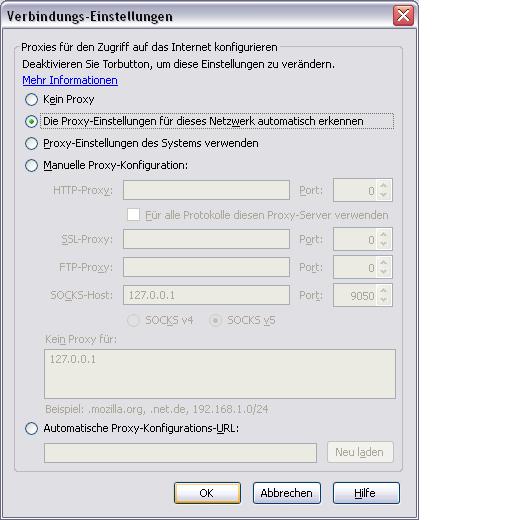Increase the FTP-Proxy port with up arrow
Screen dimensions: 512x520
tap(384, 262)
